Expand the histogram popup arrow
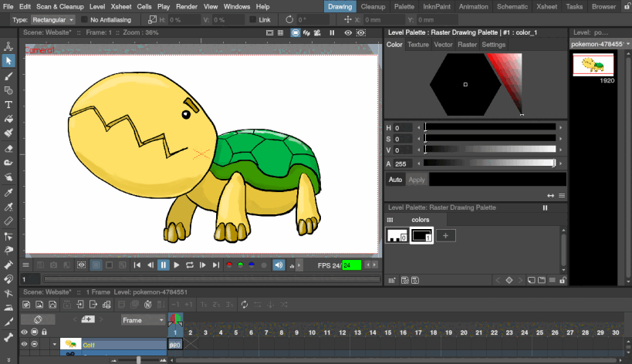The image size is (632, 364). click(x=299, y=265)
